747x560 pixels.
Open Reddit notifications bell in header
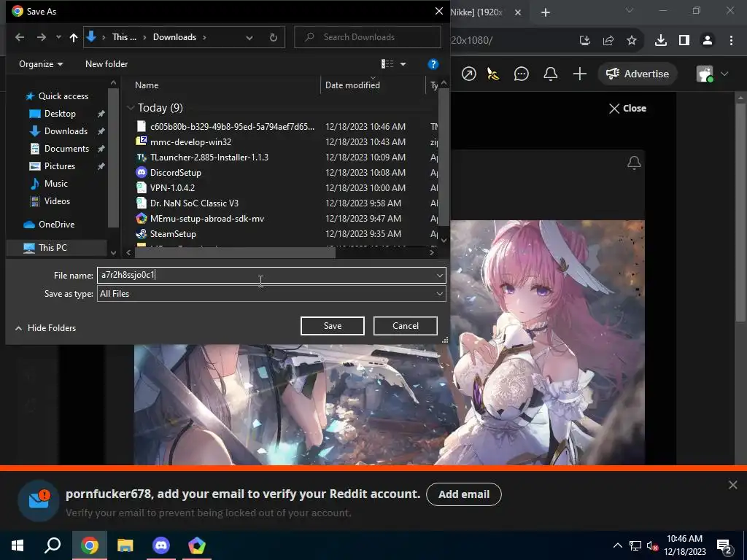click(x=551, y=74)
